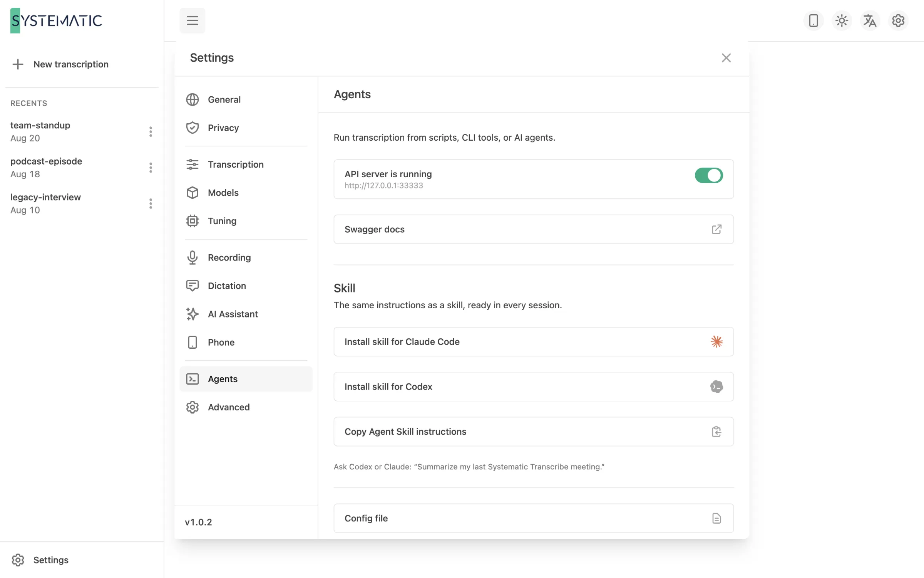Image resolution: width=924 pixels, height=578 pixels.
Task: Open options menu for legacy-interview
Action: (x=151, y=203)
